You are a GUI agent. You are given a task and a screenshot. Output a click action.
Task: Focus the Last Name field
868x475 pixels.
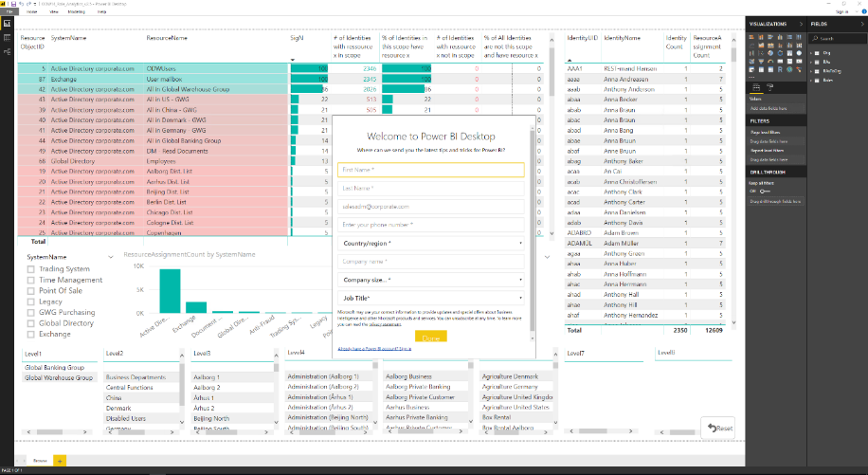pyautogui.click(x=430, y=189)
